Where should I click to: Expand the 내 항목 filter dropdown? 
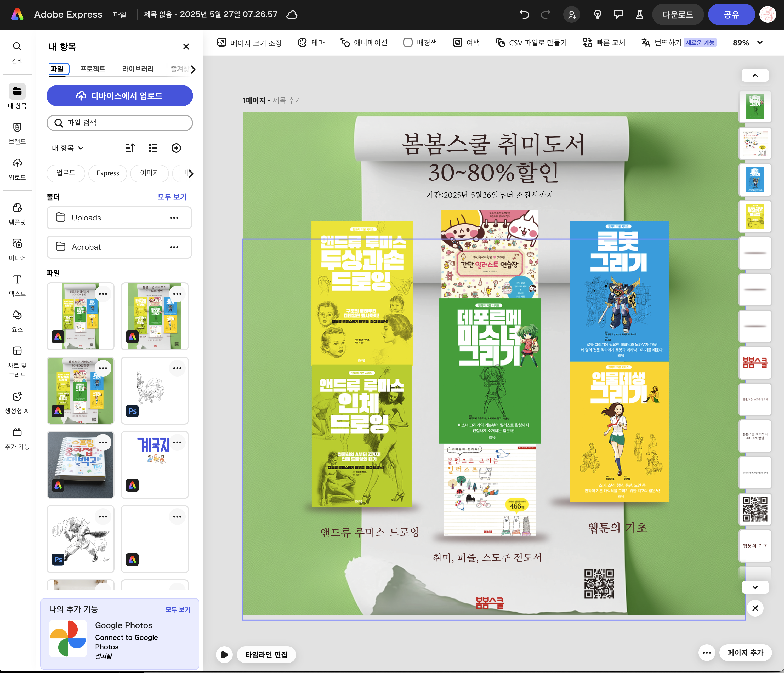click(x=67, y=148)
